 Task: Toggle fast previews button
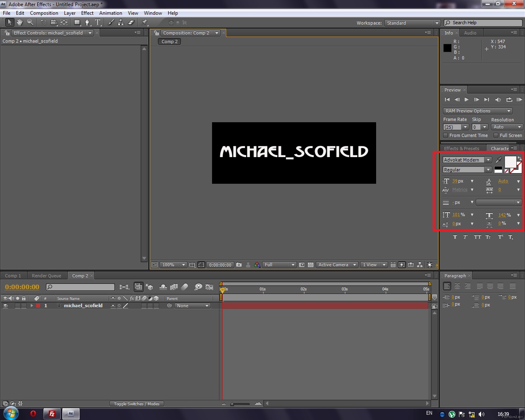(402, 265)
